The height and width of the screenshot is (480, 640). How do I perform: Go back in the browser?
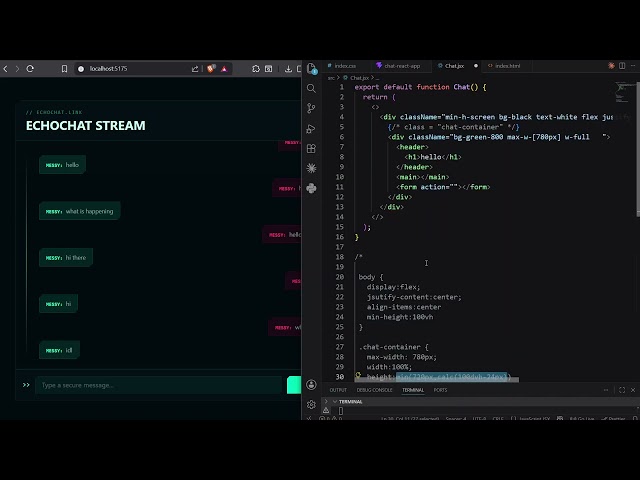coord(5,69)
